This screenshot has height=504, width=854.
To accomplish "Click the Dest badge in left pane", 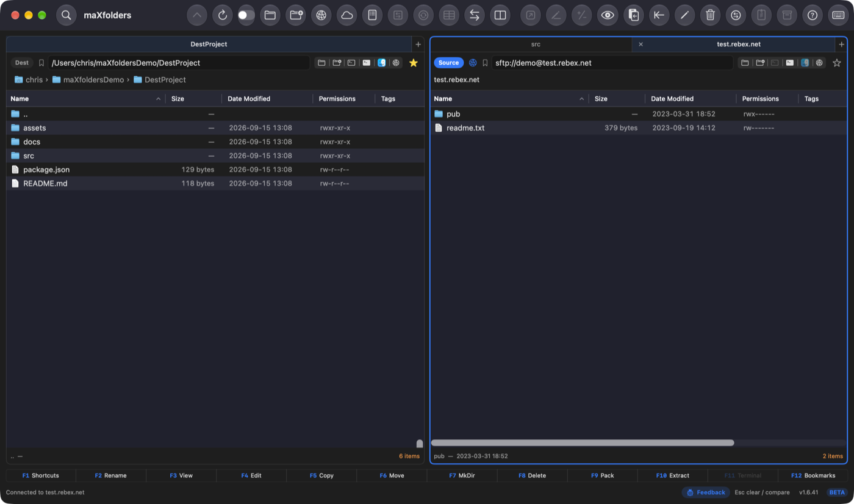I will (x=22, y=63).
